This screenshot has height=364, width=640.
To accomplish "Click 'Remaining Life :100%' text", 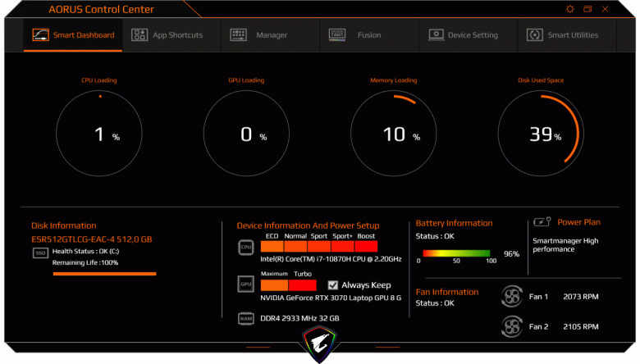I will pos(85,262).
